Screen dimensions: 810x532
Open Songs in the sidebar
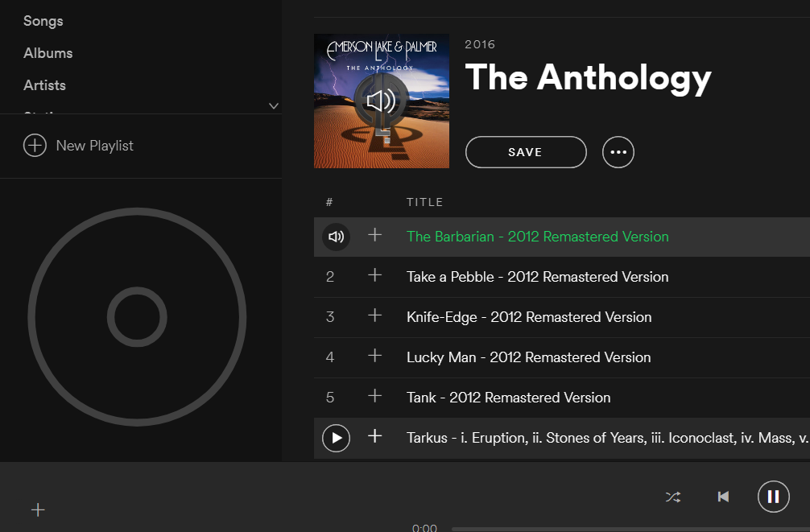tap(43, 21)
